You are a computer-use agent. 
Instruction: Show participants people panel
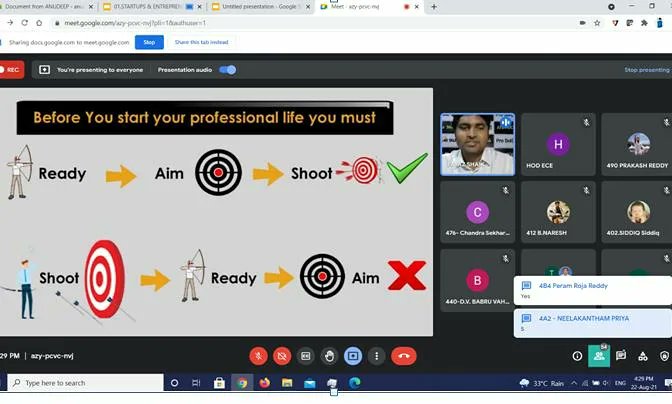[599, 356]
